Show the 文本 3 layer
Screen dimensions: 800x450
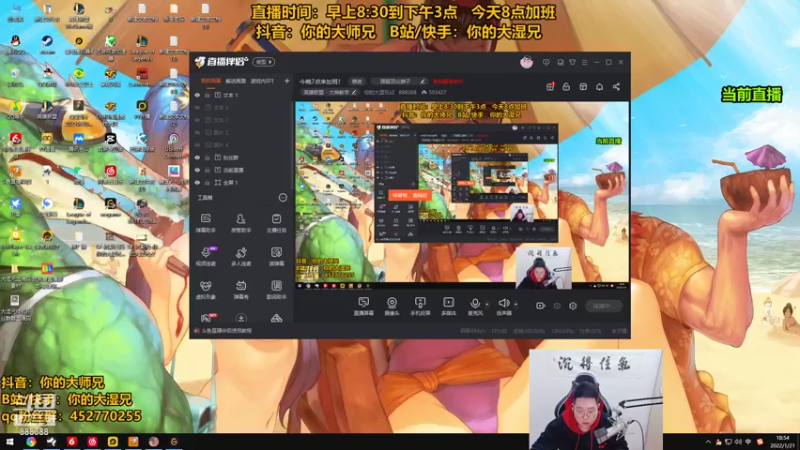(x=197, y=108)
